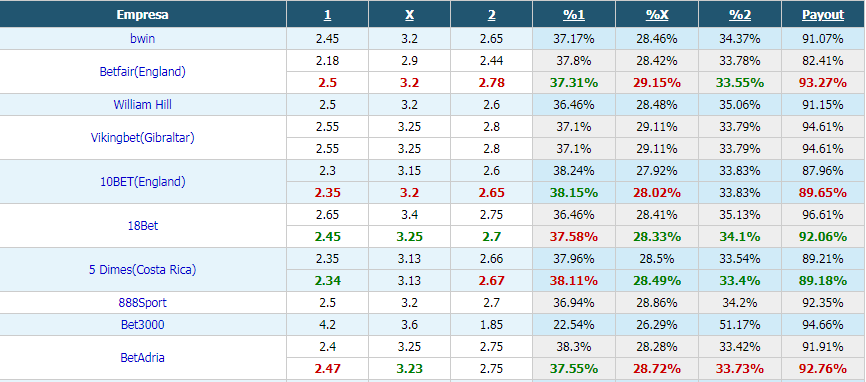Click the William Hill link
The height and width of the screenshot is (382, 866).
click(x=142, y=104)
